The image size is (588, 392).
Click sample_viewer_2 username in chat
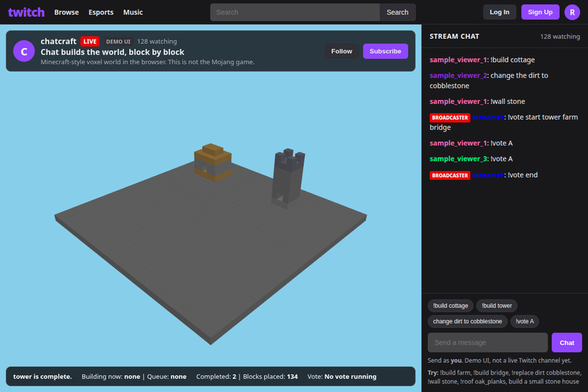click(x=458, y=75)
